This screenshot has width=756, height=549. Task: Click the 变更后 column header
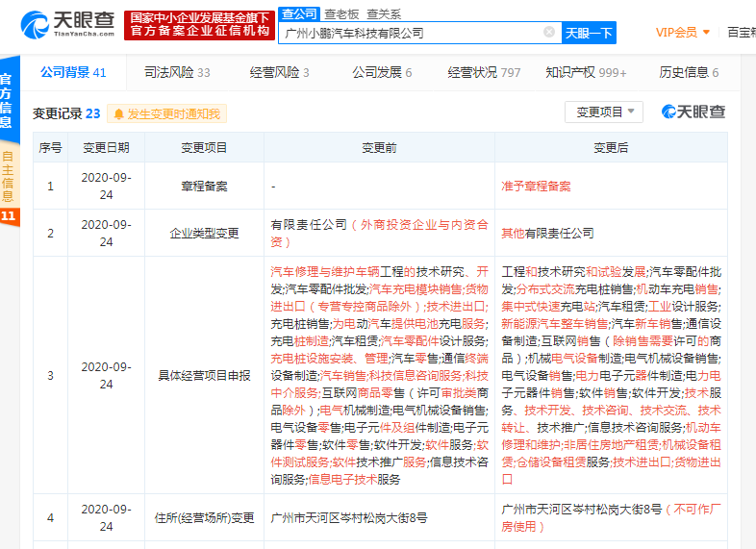[611, 147]
